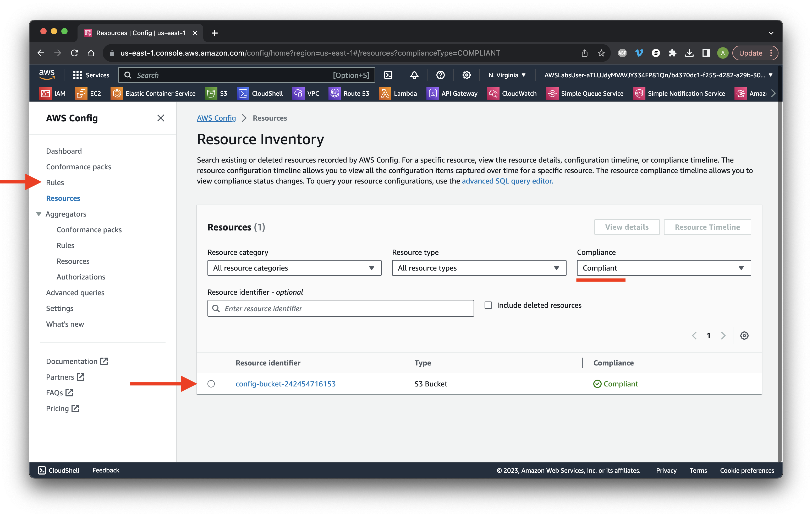Screen dimensions: 812x517
Task: Open Advanced queries in the sidebar
Action: tap(75, 293)
